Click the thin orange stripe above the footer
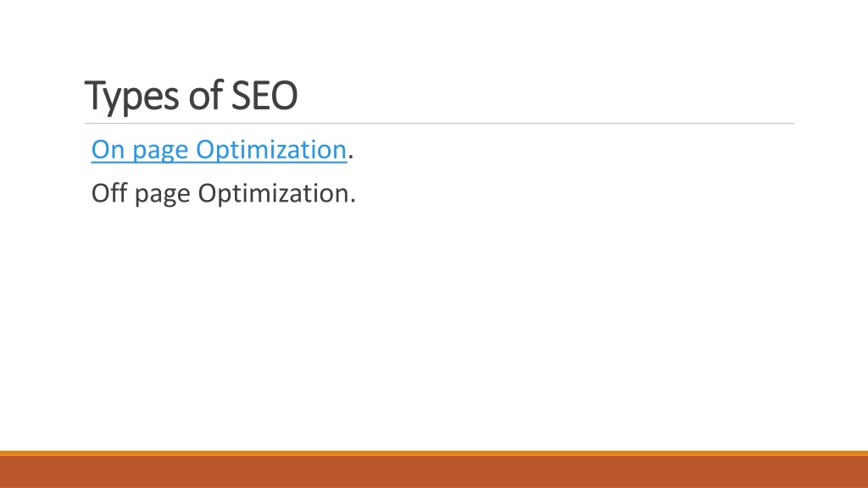868x488 pixels. coord(434,453)
